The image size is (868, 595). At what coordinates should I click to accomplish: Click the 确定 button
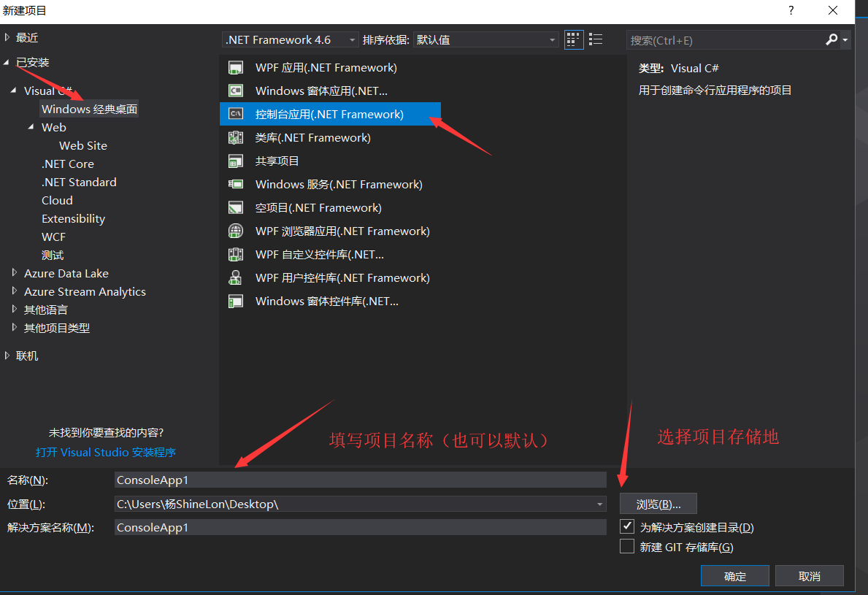point(734,575)
